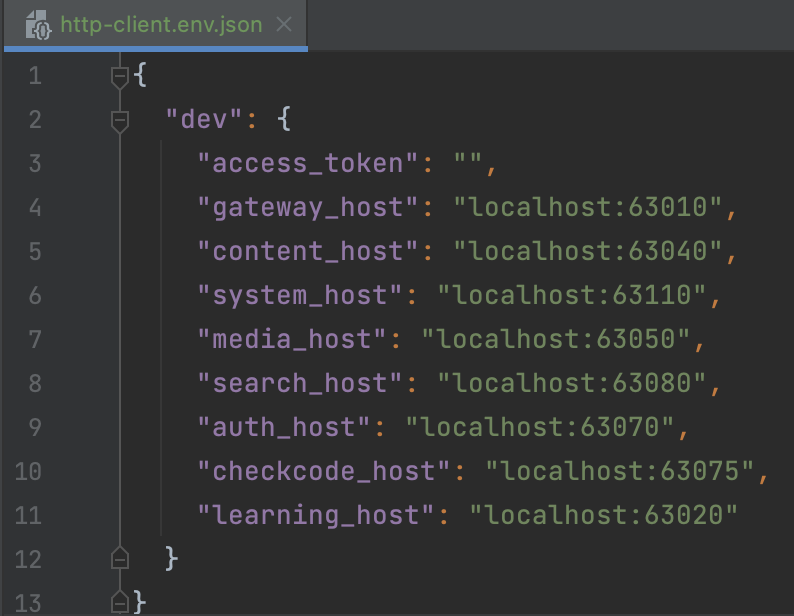Image resolution: width=794 pixels, height=616 pixels.
Task: Click the "localhost:63010" value
Action: click(587, 207)
